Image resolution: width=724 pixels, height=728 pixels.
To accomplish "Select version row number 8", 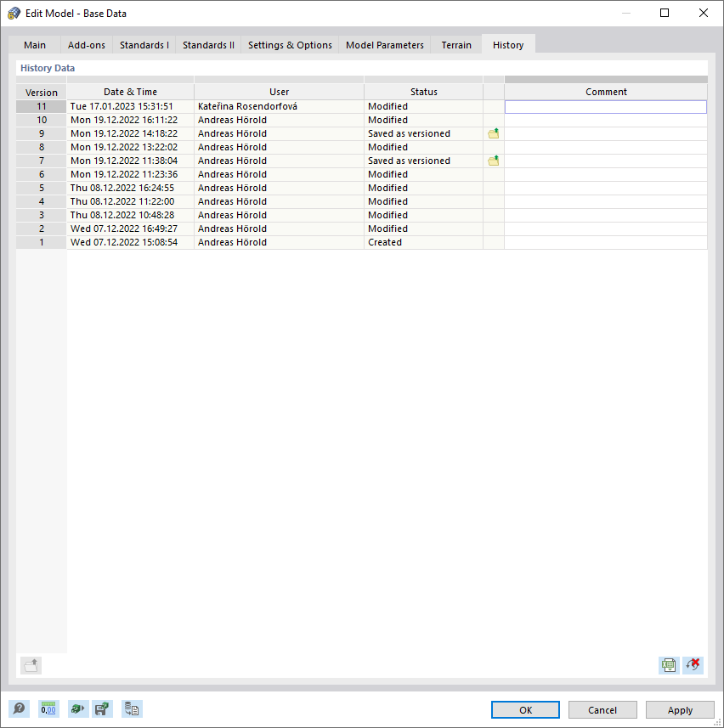I will [42, 147].
